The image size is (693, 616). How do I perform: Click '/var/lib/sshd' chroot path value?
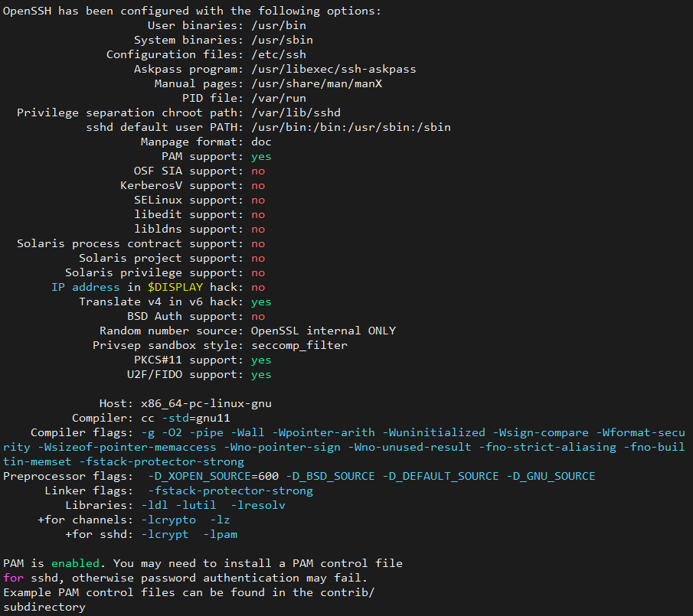point(296,112)
